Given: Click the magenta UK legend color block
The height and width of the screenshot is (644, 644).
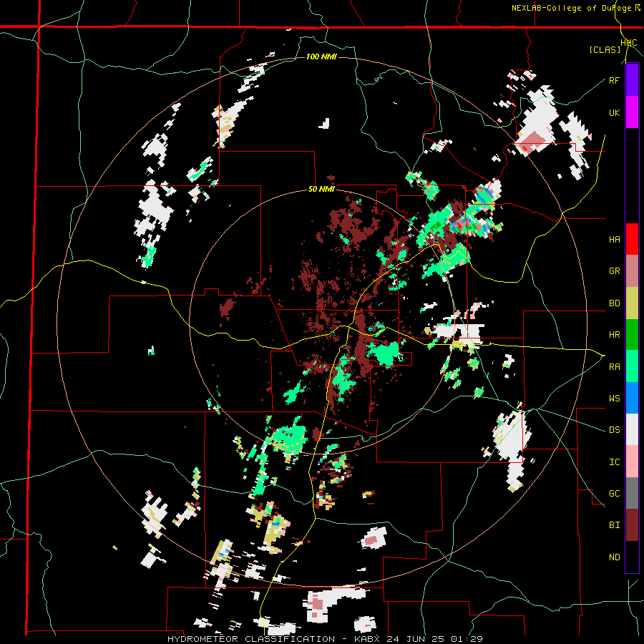Looking at the screenshot, I should pyautogui.click(x=632, y=112).
